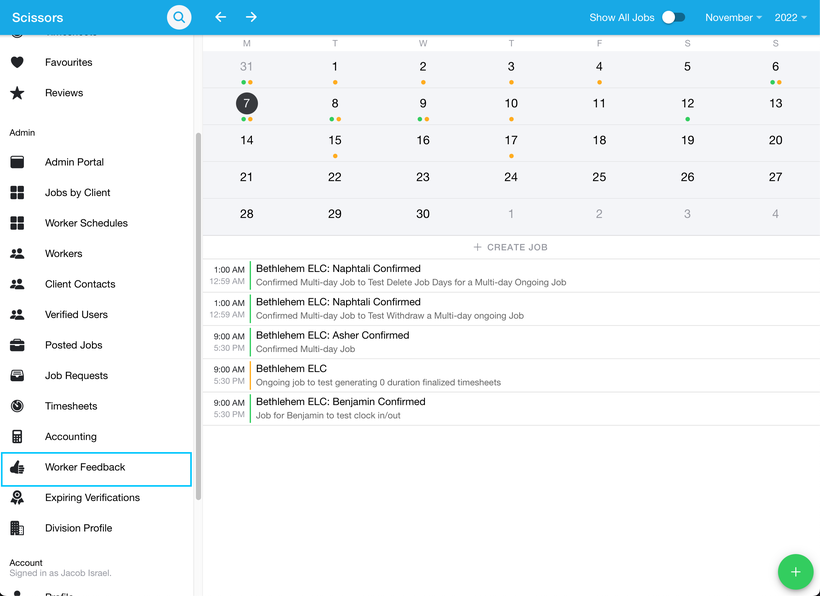Click the grid icon for Worker Schedules
820x596 pixels.
(x=17, y=223)
